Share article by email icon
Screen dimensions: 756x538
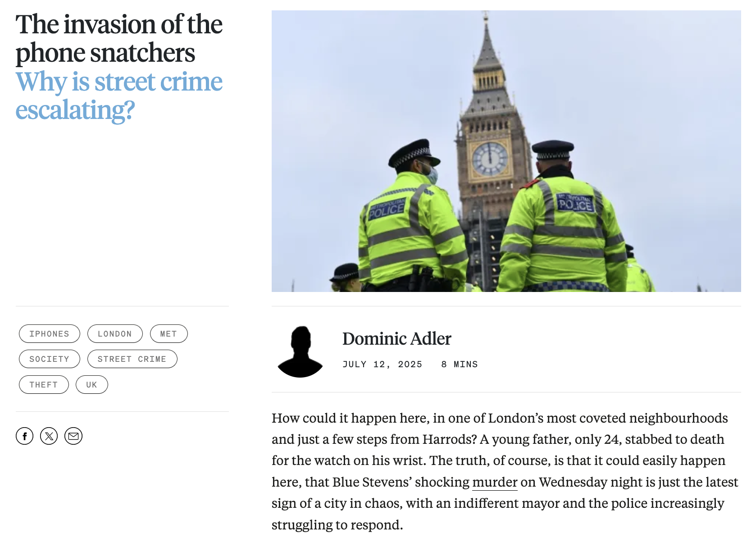[x=73, y=436]
